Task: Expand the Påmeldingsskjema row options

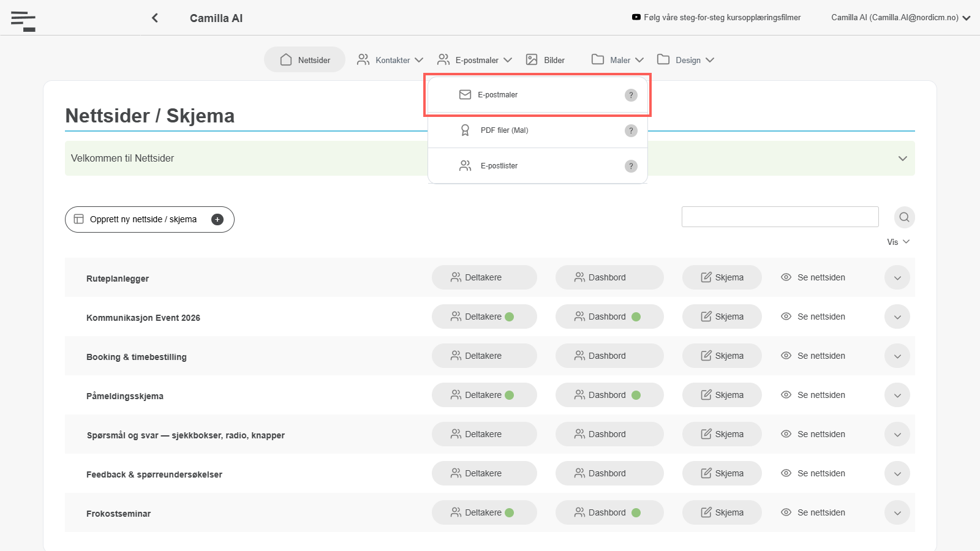Action: coord(897,395)
